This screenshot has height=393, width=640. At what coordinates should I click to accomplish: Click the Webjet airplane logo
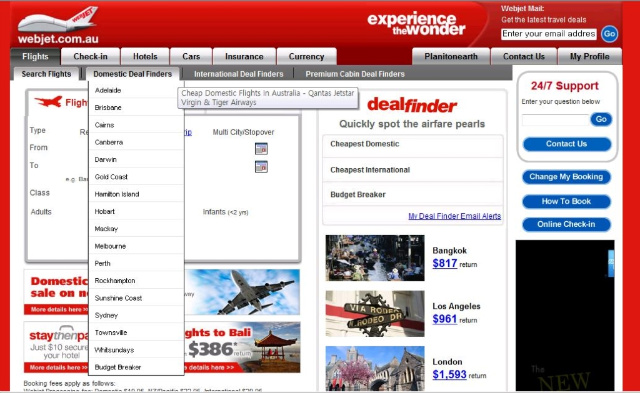click(x=58, y=25)
